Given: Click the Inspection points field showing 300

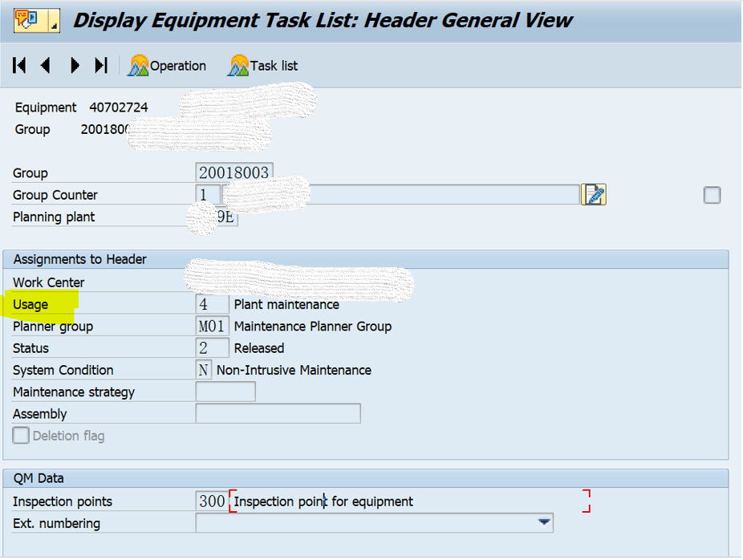Looking at the screenshot, I should click(x=211, y=501).
